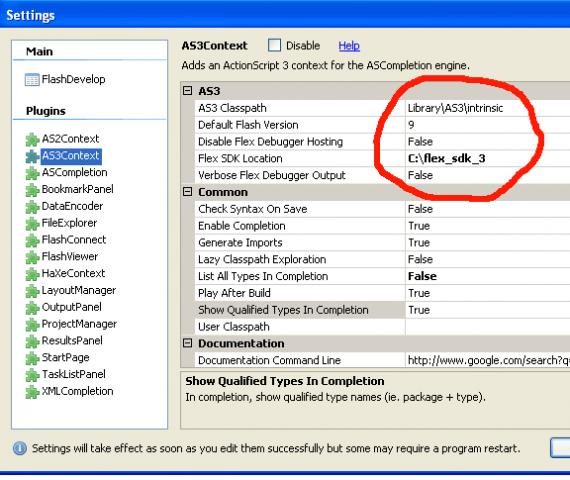This screenshot has height=480, width=570.
Task: Collapse the Documentation property category
Action: 187,343
